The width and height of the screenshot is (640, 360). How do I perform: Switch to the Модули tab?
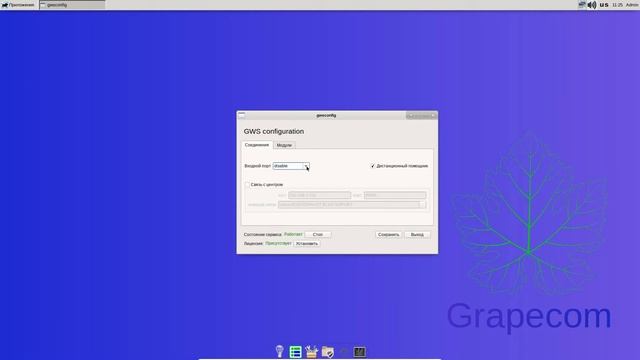(284, 145)
